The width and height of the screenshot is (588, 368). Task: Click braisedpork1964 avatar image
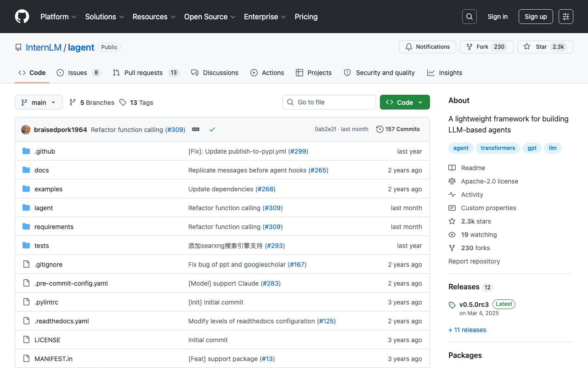tap(26, 129)
